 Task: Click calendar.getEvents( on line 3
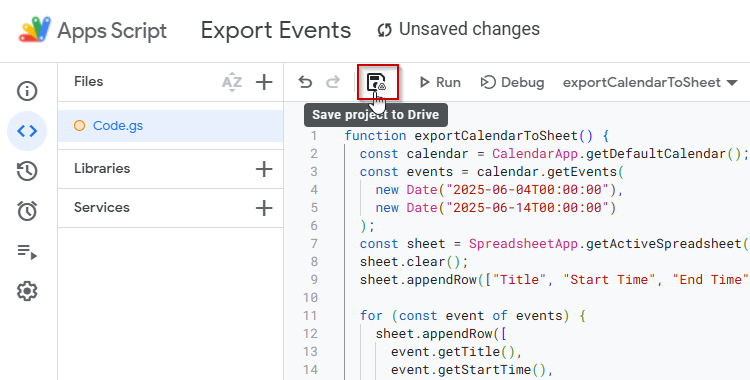[x=551, y=172]
